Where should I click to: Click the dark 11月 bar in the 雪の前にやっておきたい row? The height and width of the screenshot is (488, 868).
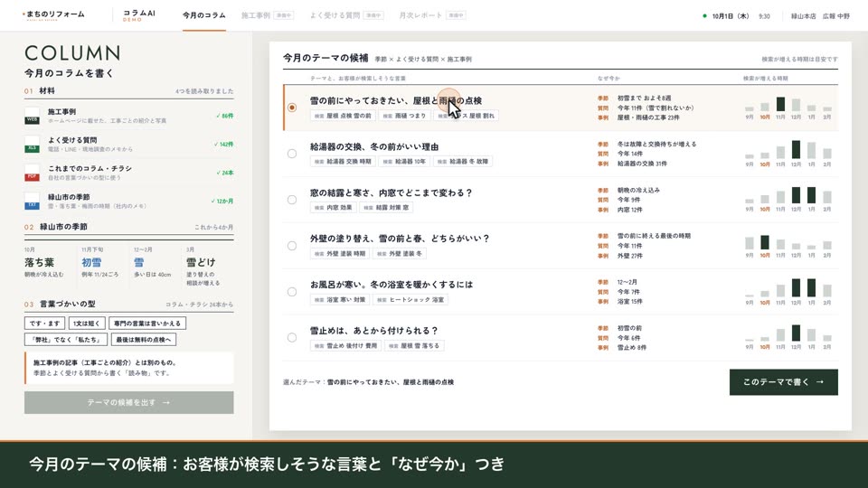coord(780,104)
